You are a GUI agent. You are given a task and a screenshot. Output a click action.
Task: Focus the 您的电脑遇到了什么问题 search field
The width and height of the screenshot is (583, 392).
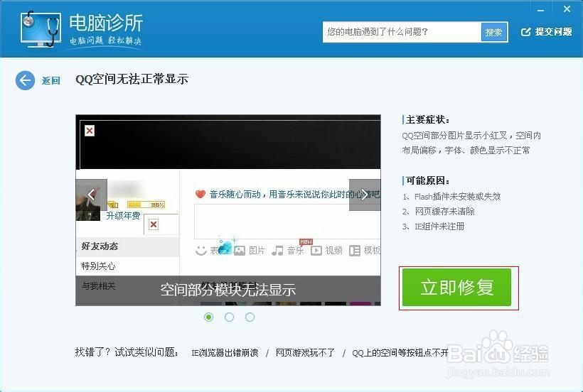[402, 32]
